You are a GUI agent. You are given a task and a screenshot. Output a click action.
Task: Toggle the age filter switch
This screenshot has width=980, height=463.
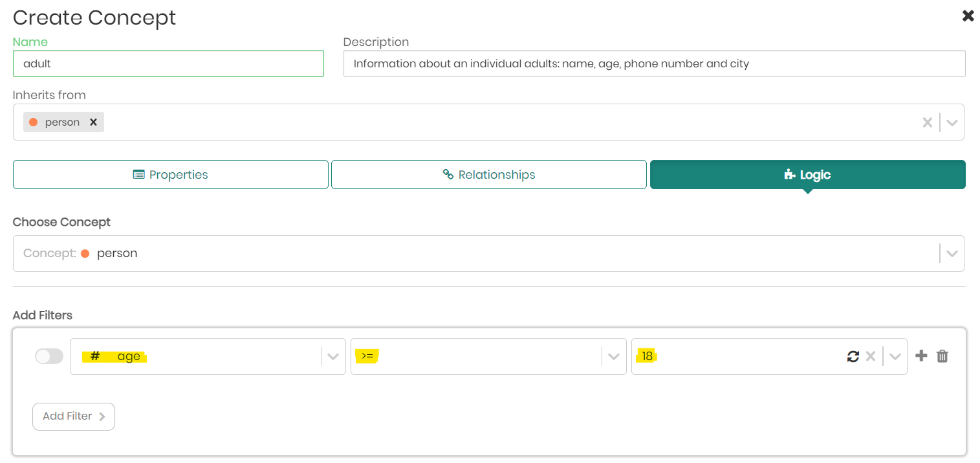point(49,356)
